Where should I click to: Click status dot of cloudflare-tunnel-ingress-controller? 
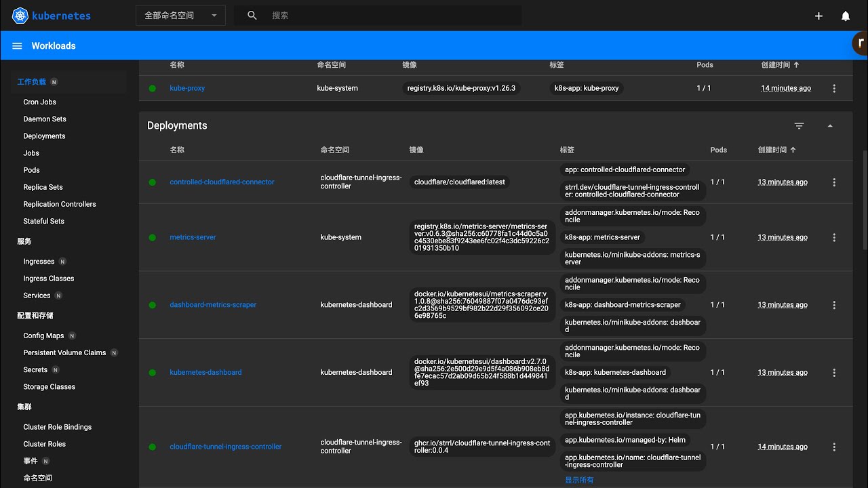tap(153, 447)
